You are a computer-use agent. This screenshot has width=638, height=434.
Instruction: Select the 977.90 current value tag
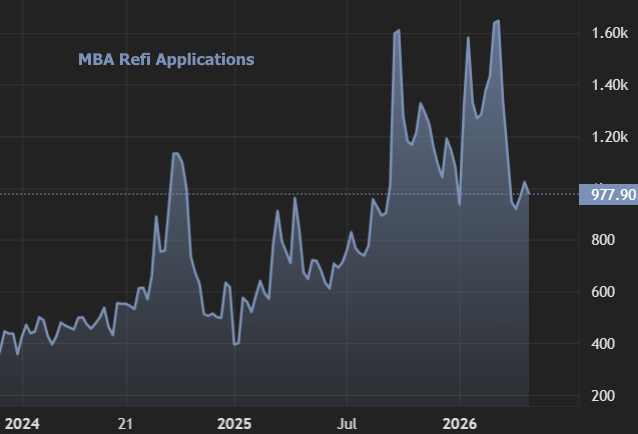608,194
